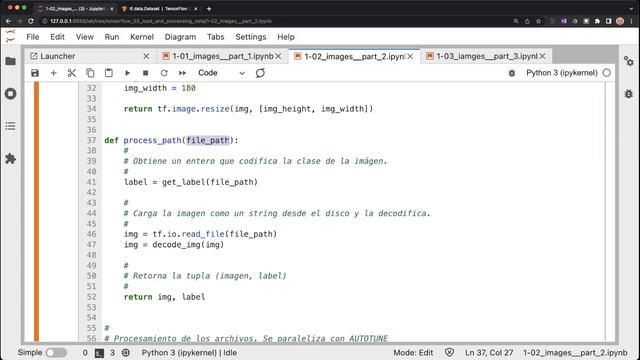Viewport: 640px width, 360px height.
Task: Switch to 1-01_images__part_1.ipynb tab
Action: click(222, 56)
